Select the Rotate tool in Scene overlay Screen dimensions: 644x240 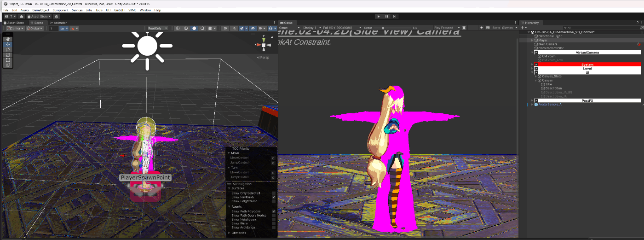[x=7, y=49]
